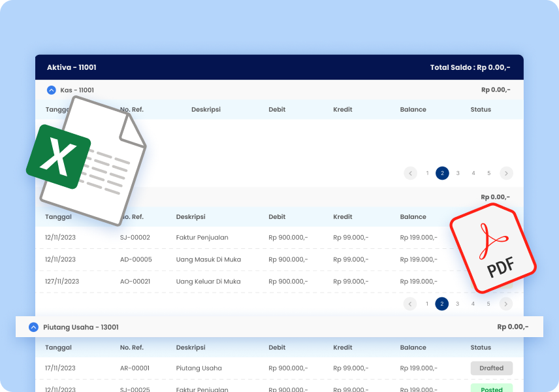Image resolution: width=559 pixels, height=392 pixels.
Task: Click debit Rp 900.000,- in SJ-00002 row
Action: point(288,238)
